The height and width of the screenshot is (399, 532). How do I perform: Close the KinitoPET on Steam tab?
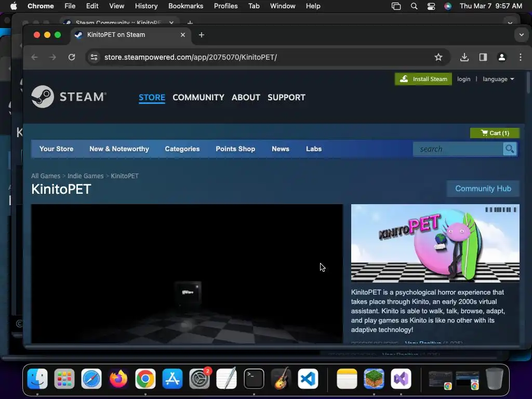(183, 35)
